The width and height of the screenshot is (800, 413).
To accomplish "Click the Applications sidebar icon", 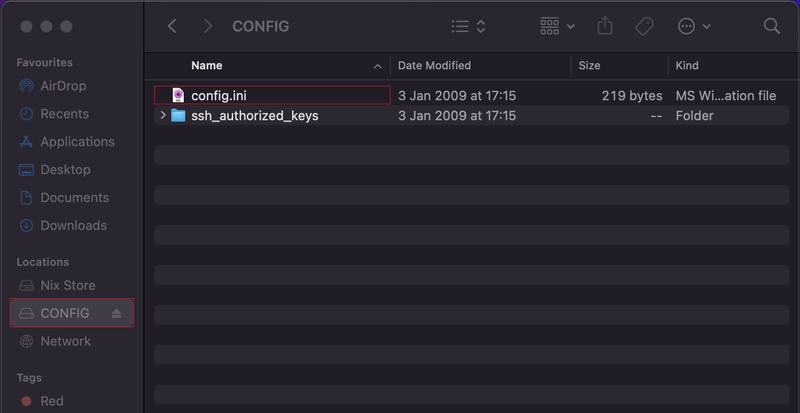I will pos(26,142).
